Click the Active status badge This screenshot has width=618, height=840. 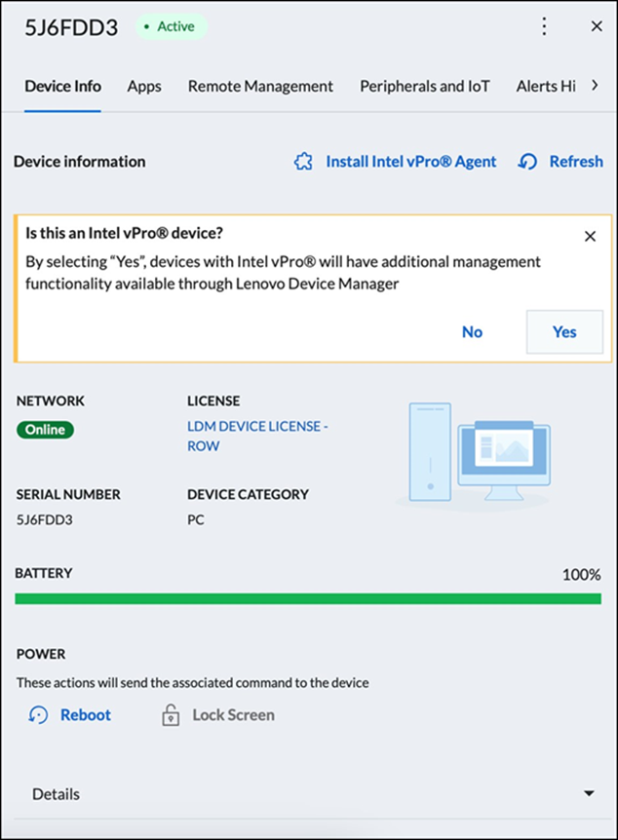(171, 26)
